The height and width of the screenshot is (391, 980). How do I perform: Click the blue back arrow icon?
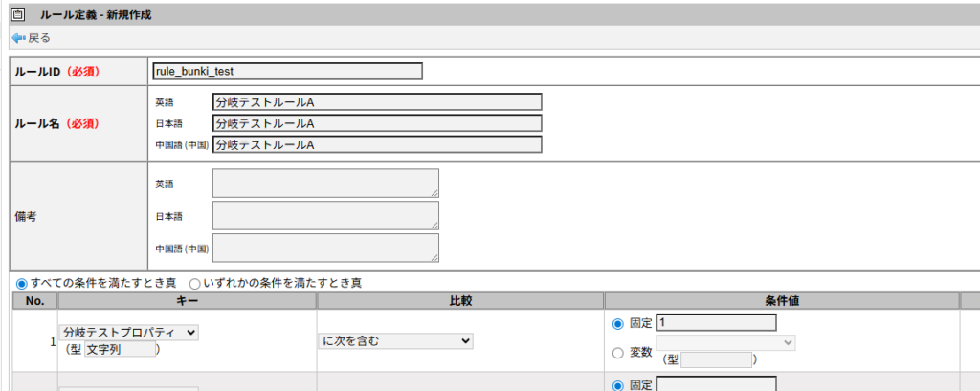[18, 38]
